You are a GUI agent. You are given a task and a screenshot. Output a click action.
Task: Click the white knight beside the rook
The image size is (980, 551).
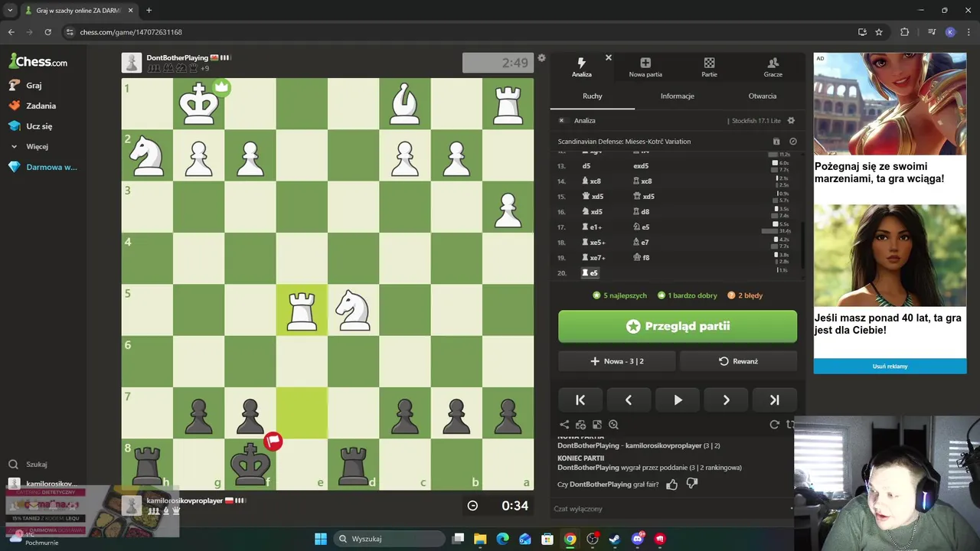point(353,310)
